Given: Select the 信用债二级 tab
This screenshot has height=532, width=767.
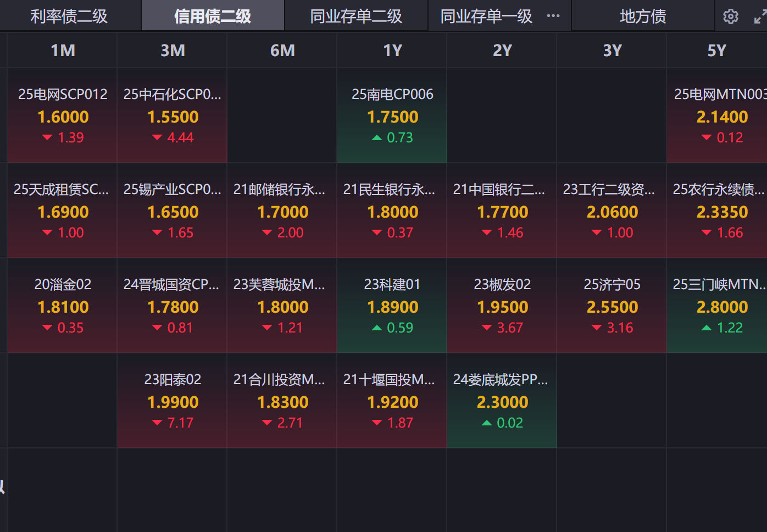Looking at the screenshot, I should [x=213, y=16].
